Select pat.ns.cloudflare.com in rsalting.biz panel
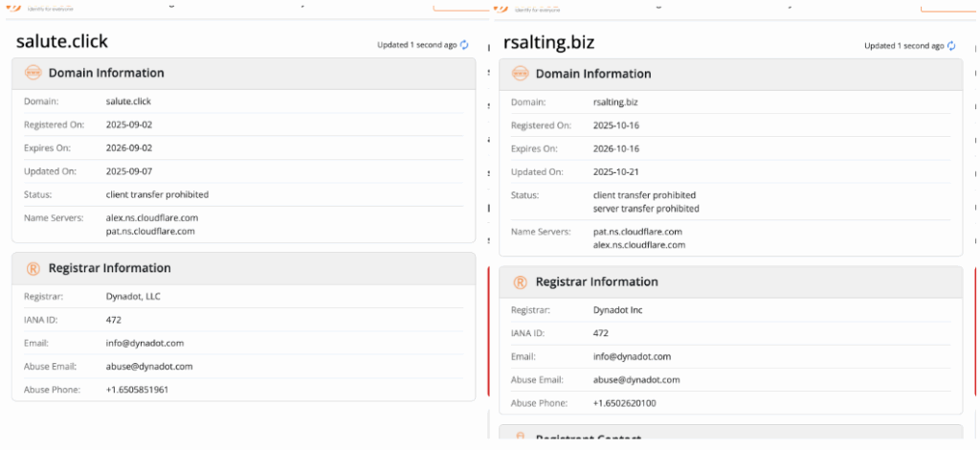Viewport: 980px width, 450px height. tap(636, 232)
